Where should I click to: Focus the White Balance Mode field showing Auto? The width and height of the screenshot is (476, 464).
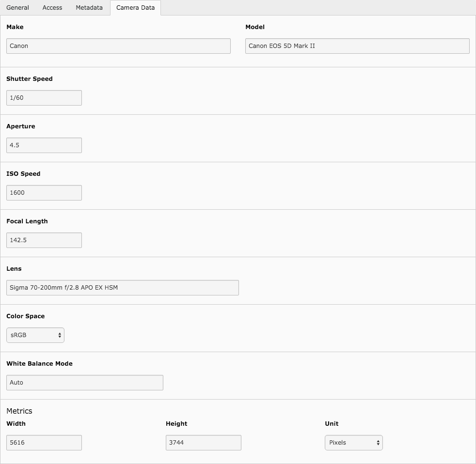pyautogui.click(x=84, y=382)
